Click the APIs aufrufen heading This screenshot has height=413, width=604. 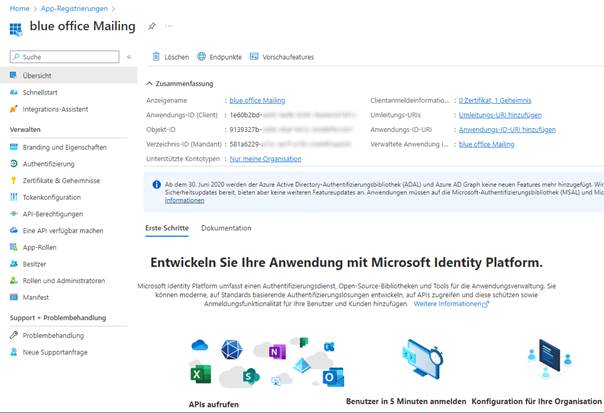coord(214,404)
